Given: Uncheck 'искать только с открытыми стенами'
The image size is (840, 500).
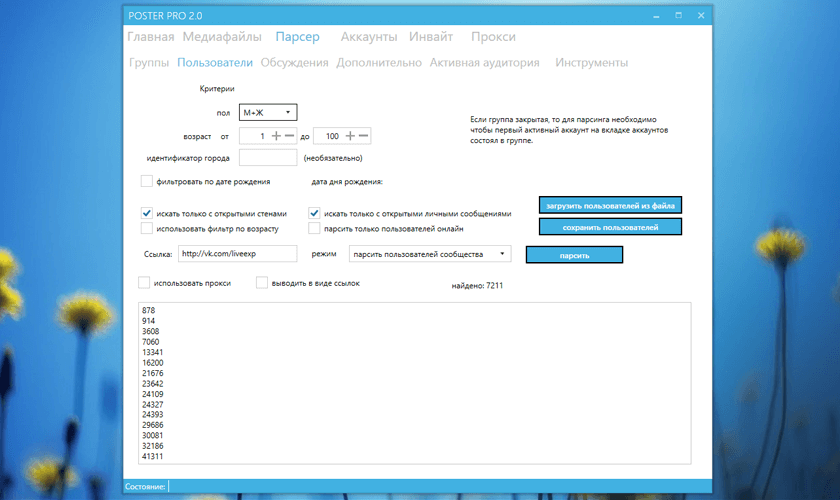Looking at the screenshot, I should click(146, 213).
